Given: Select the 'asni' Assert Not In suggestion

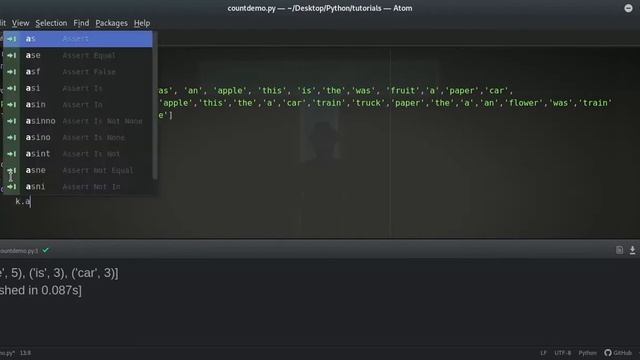Looking at the screenshot, I should coord(78,187).
